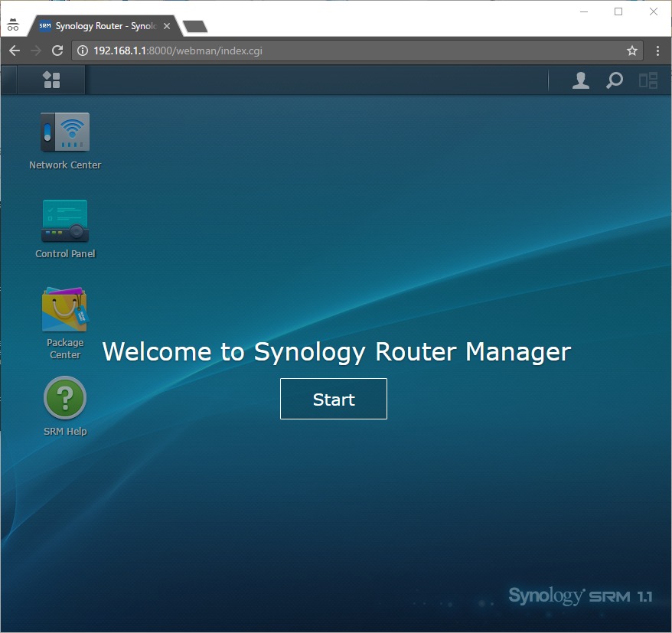This screenshot has width=672, height=633.
Task: Toggle the widgets pilot view icon
Action: [x=648, y=80]
